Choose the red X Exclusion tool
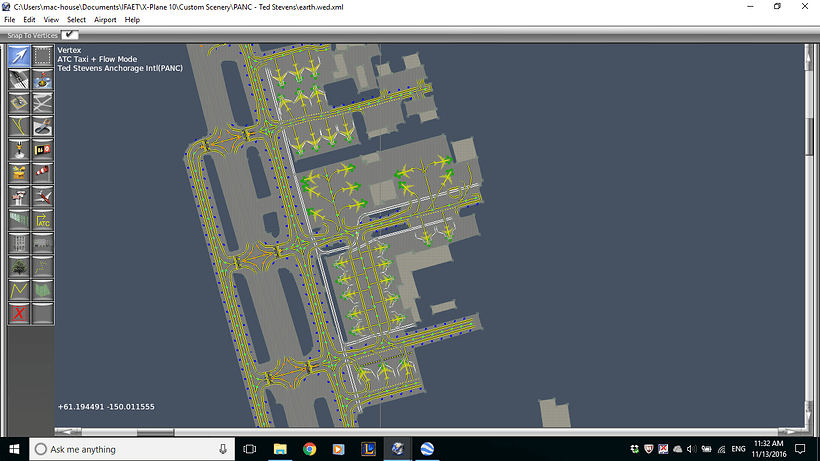Viewport: 820px width, 461px height. coord(19,314)
